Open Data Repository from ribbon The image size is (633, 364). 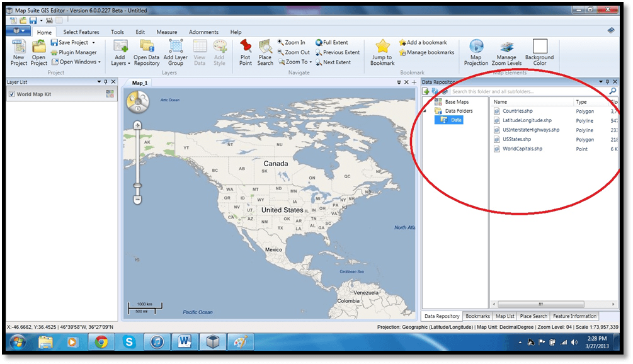[x=147, y=47]
